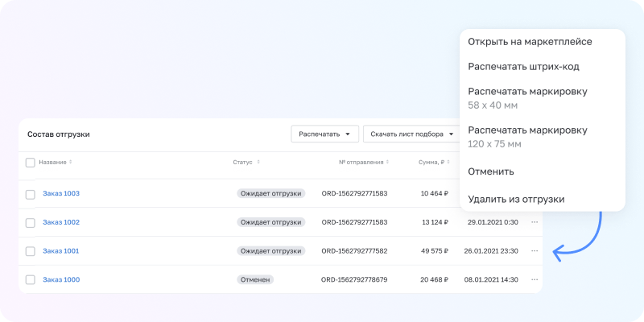Image resolution: width=644 pixels, height=322 pixels.
Task: Follow the Заказ 1002 order link
Action: pyautogui.click(x=61, y=222)
